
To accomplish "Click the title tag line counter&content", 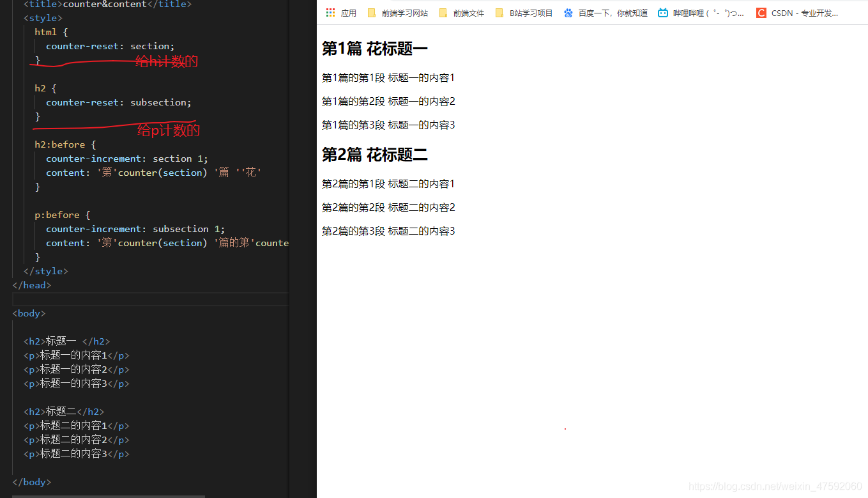I will click(107, 4).
